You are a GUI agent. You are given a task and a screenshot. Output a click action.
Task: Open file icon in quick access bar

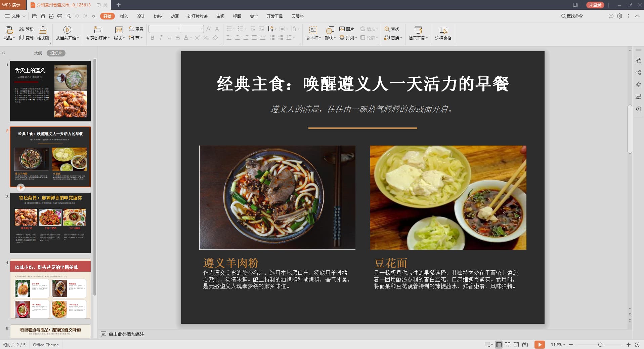tap(35, 16)
